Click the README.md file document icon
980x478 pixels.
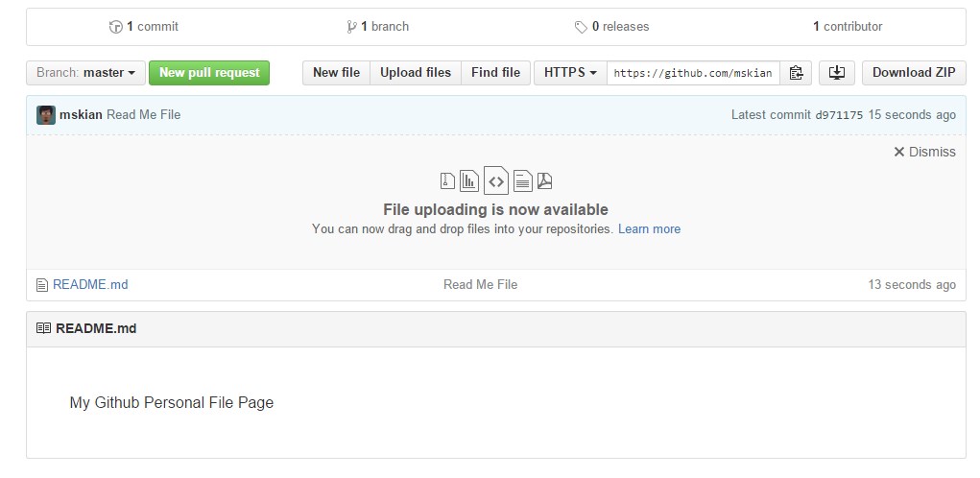point(42,285)
